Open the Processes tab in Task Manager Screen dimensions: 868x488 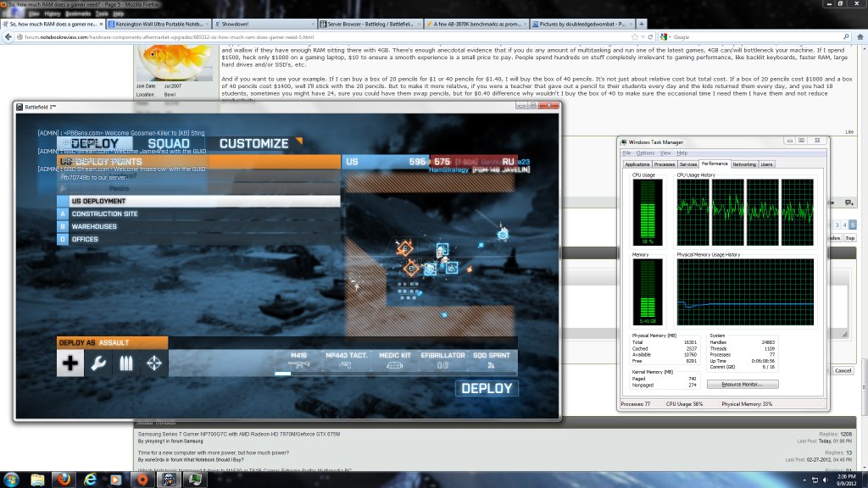(x=665, y=164)
